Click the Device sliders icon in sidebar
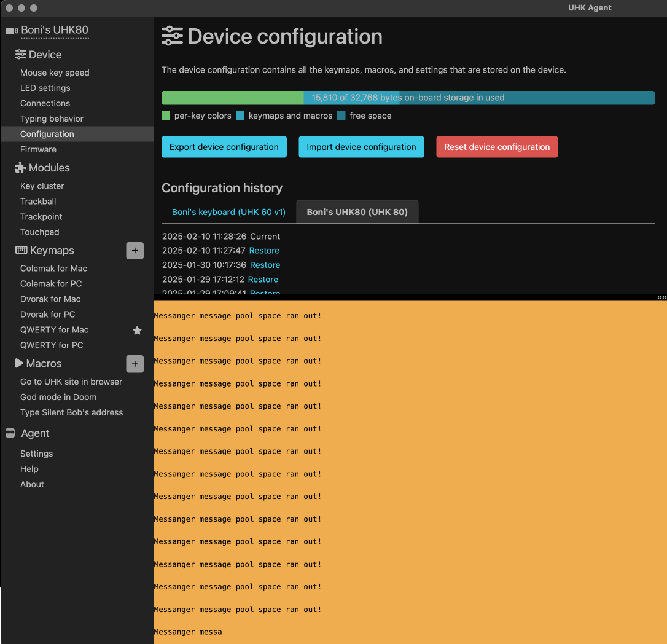This screenshot has height=644, width=667. click(21, 55)
